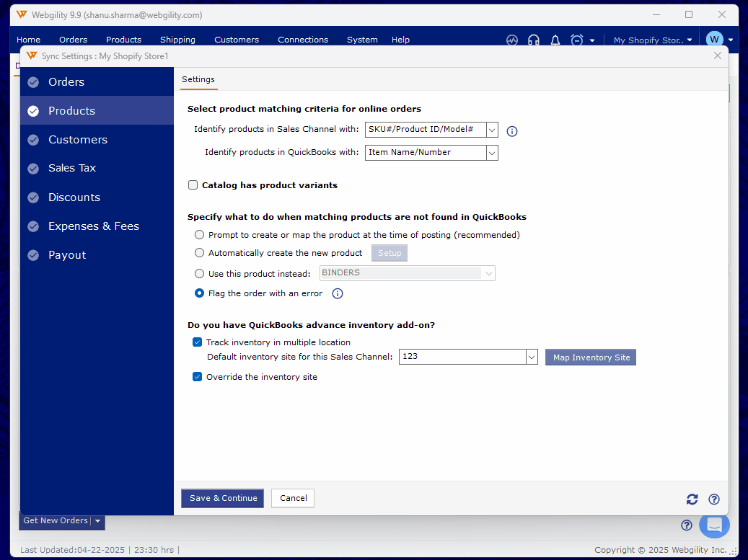Click the help icon in dialog footer
748x560 pixels.
click(x=714, y=499)
